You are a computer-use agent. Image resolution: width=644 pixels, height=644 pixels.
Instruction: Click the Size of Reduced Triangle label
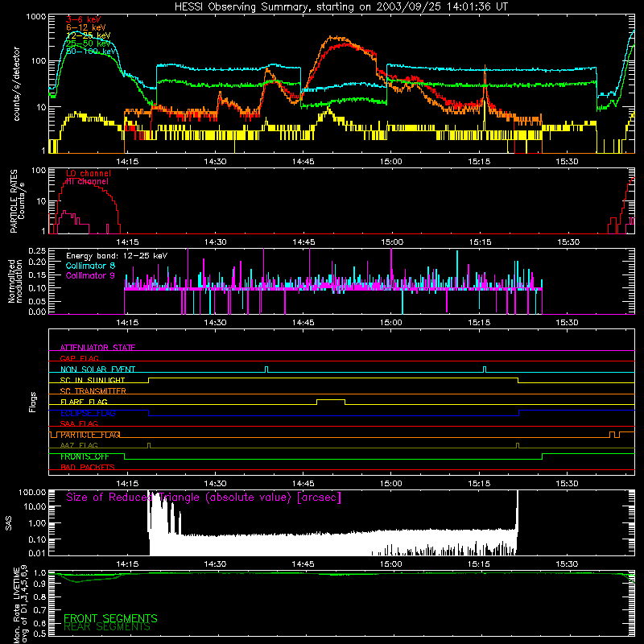204,497
